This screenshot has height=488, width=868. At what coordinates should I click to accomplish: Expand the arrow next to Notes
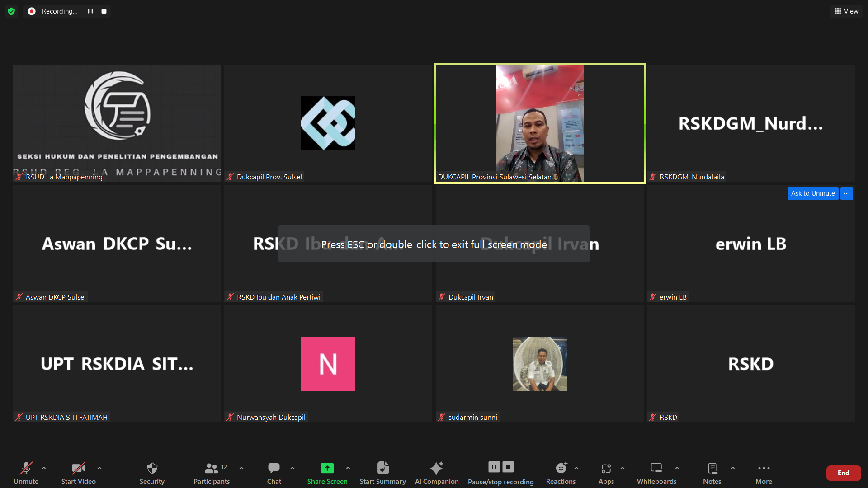click(x=733, y=468)
